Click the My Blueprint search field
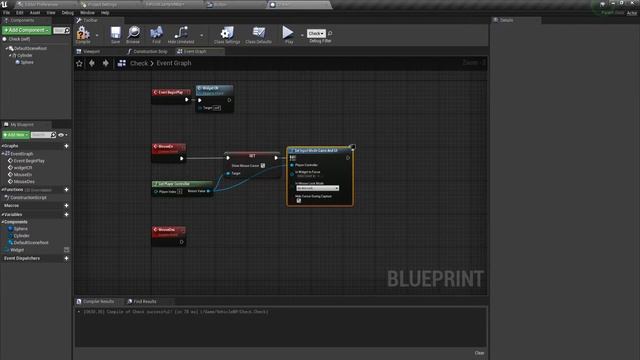Viewport: 640px width, 360px height. pyautogui.click(x=43, y=135)
